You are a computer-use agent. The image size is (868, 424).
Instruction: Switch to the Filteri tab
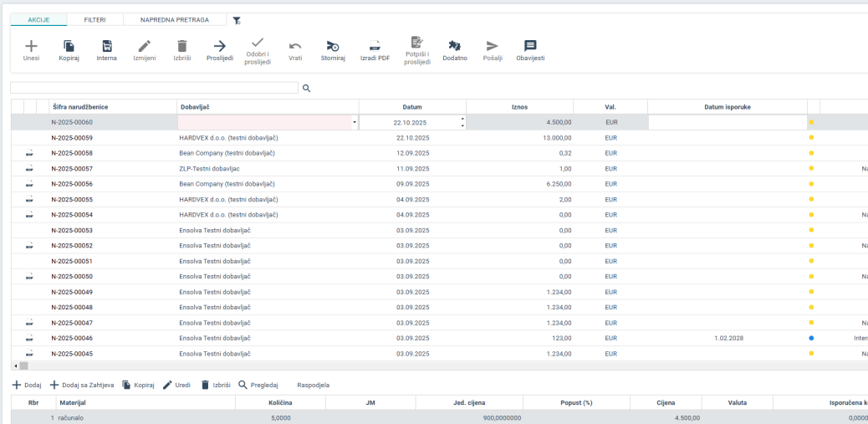point(94,19)
